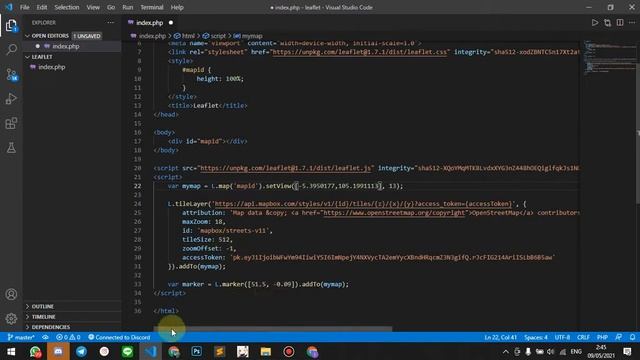Open the View menu
This screenshot has width=640, height=360.
[93, 7]
